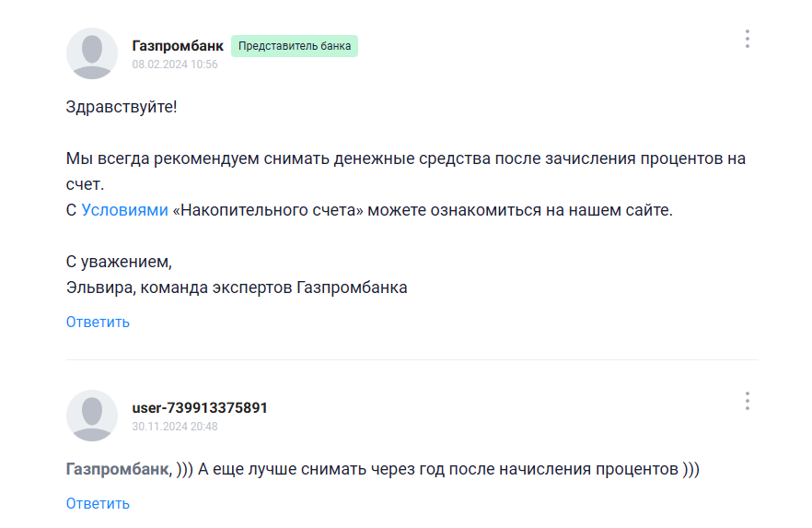Image resolution: width=812 pixels, height=528 pixels.
Task: Open the user-739913375891 profile name
Action: pyautogui.click(x=200, y=408)
